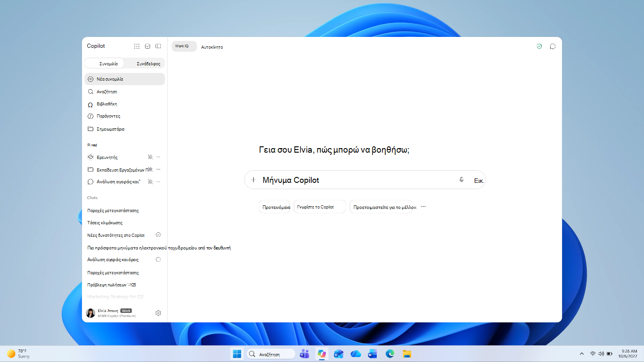Open OneDrive from the taskbar
Viewport: 644px width, 362px height.
pyautogui.click(x=356, y=354)
